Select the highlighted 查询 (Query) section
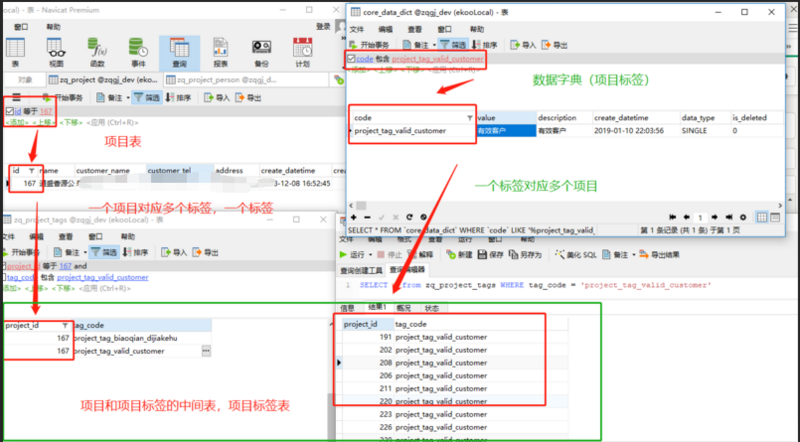This screenshot has height=442, width=800. (x=179, y=53)
